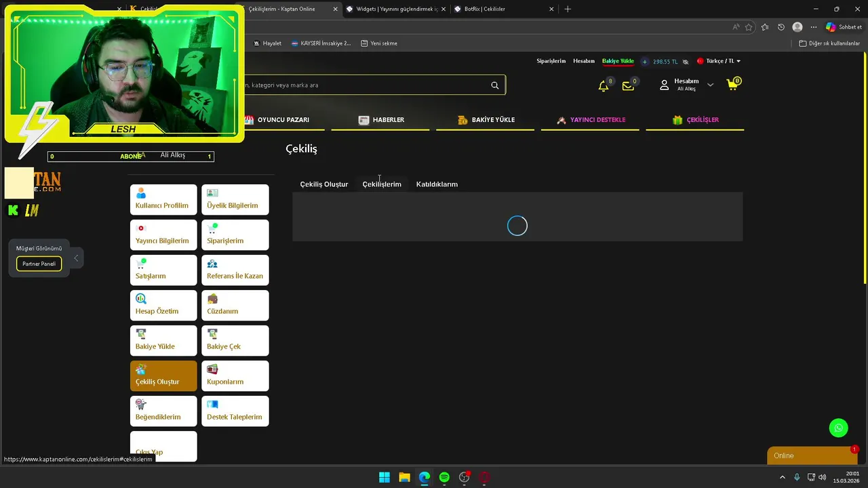Click Siparişlerim top header link
Viewport: 868px width, 488px height.
pyautogui.click(x=551, y=61)
